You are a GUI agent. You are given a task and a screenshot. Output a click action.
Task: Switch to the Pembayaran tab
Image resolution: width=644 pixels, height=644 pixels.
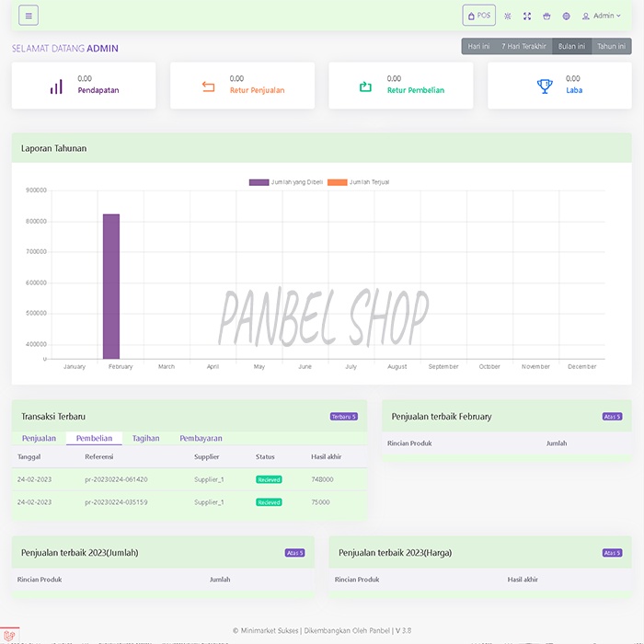(201, 438)
